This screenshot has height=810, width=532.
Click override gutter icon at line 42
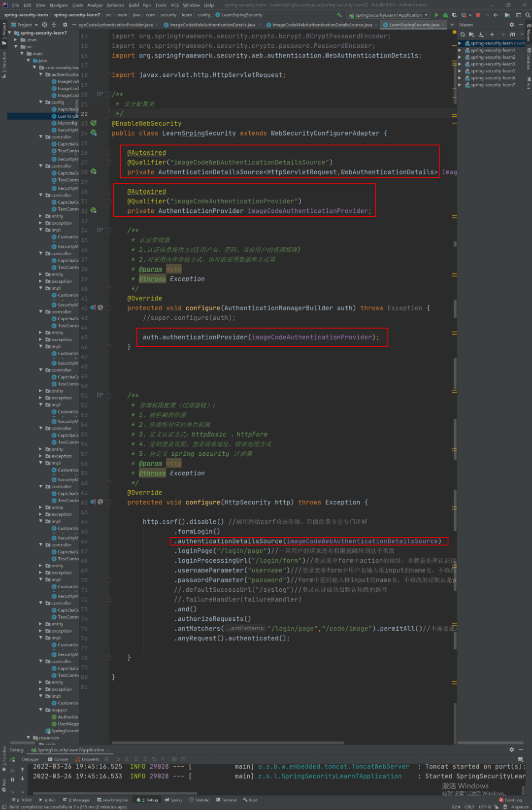93,307
